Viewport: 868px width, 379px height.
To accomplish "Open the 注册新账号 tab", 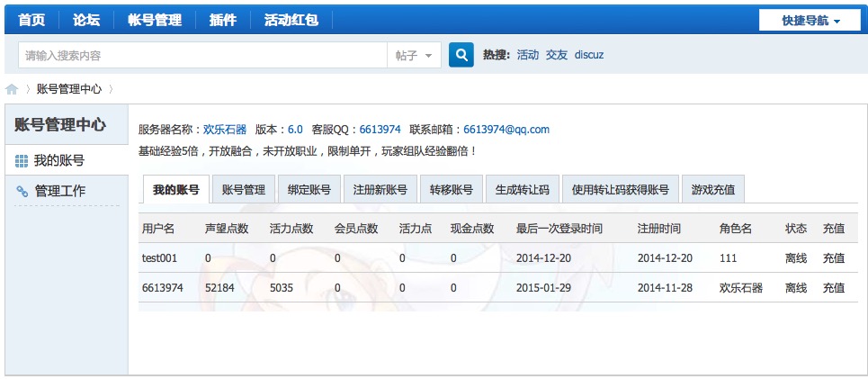I will [x=380, y=190].
